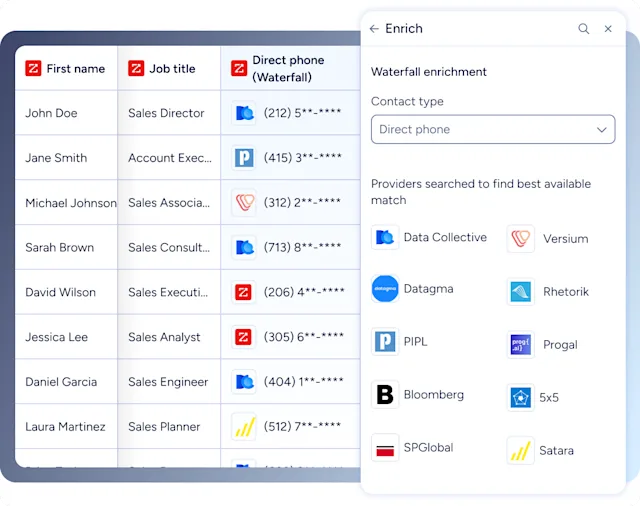Image resolution: width=640 pixels, height=506 pixels.
Task: Close the Enrich panel
Action: (x=608, y=29)
